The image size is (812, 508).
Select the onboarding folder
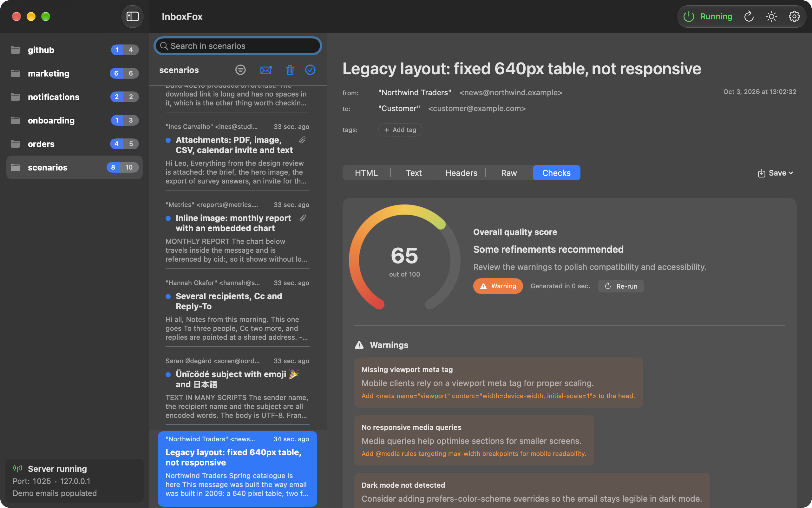[75, 120]
